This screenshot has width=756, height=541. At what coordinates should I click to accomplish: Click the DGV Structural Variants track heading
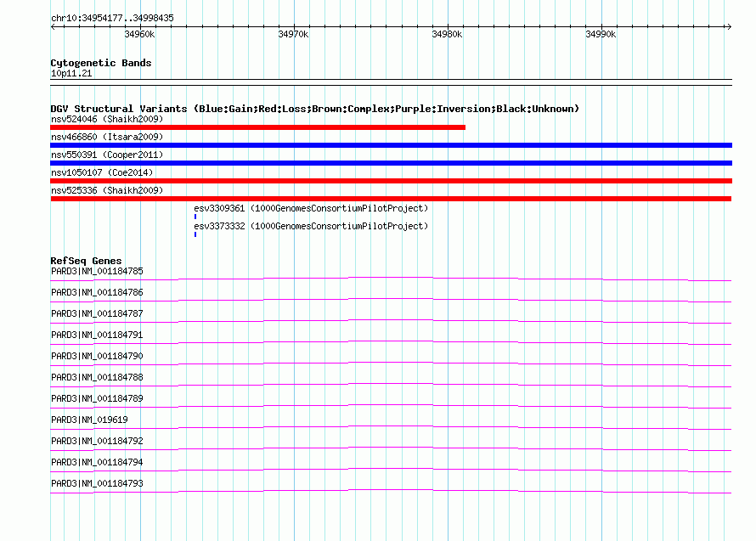pyautogui.click(x=315, y=109)
